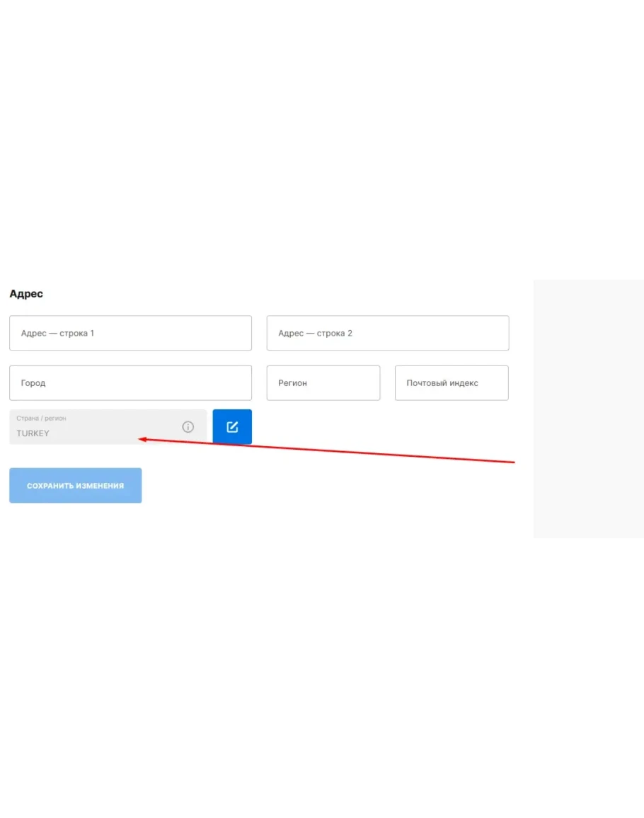This screenshot has width=644, height=818.
Task: Click the 'Адрес — строка 1' placeholder text
Action: [57, 333]
